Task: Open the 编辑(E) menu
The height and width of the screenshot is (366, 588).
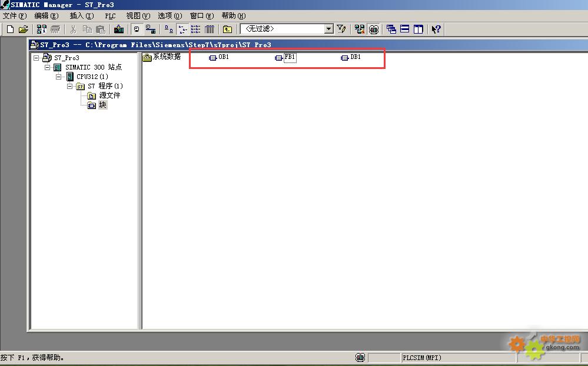Action: 46,16
